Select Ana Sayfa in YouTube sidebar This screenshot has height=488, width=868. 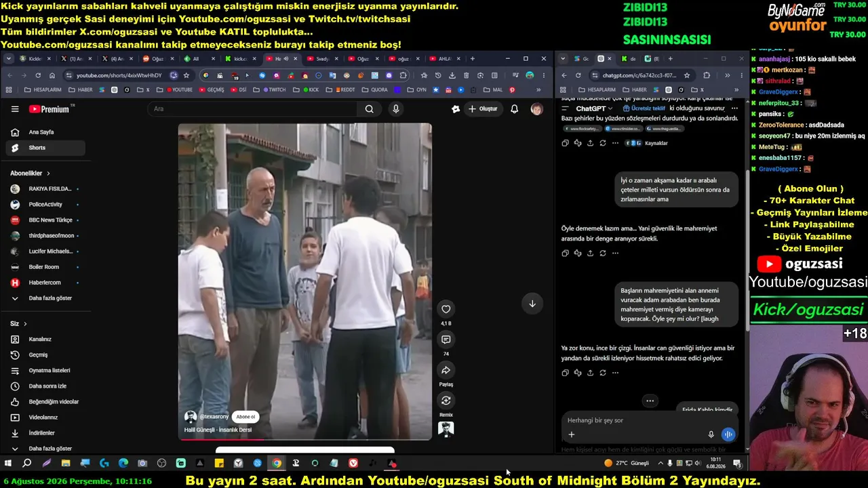point(46,132)
